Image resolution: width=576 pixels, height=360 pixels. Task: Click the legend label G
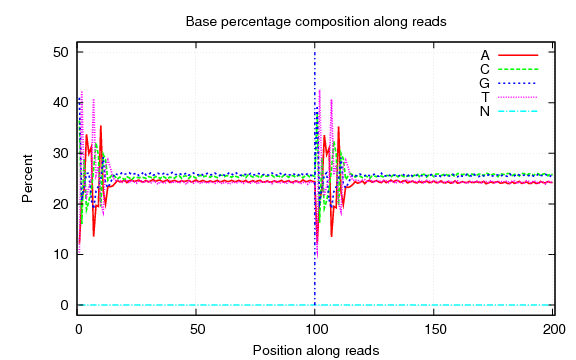(485, 83)
